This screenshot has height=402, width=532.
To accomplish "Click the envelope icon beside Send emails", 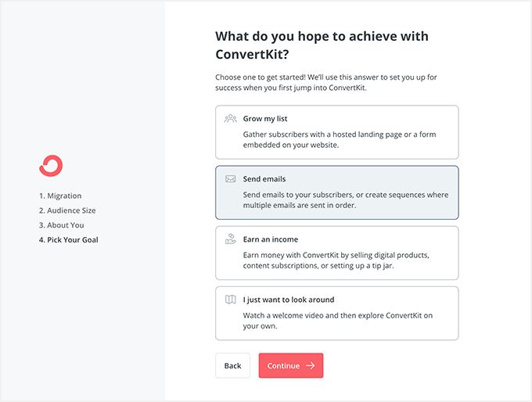I will pyautogui.click(x=231, y=179).
